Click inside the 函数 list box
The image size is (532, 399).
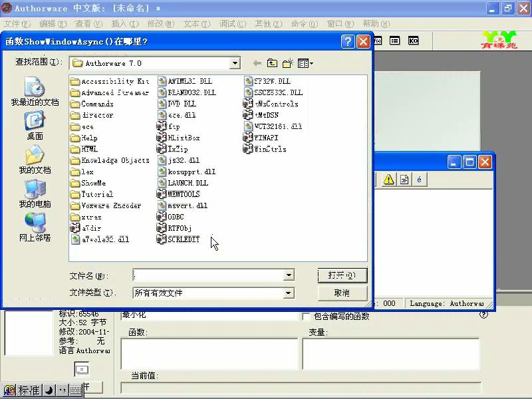pyautogui.click(x=209, y=354)
